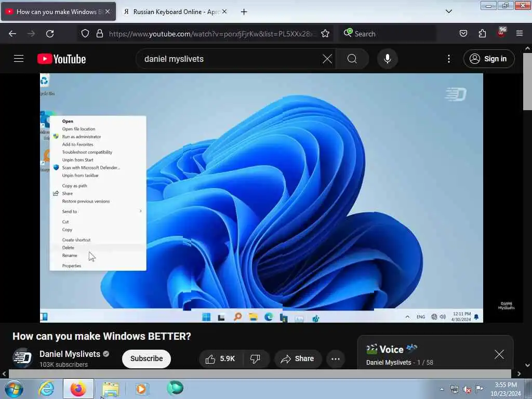Go to the YouTube home logo
This screenshot has width=532, height=399.
pos(61,59)
